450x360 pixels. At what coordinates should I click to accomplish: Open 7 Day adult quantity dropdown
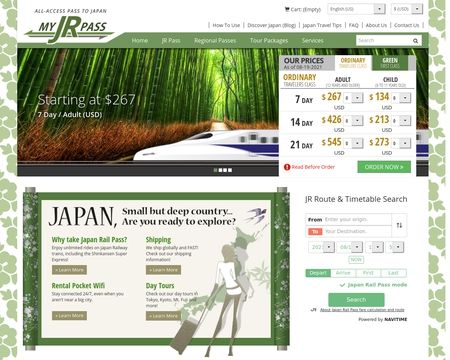[354, 98]
